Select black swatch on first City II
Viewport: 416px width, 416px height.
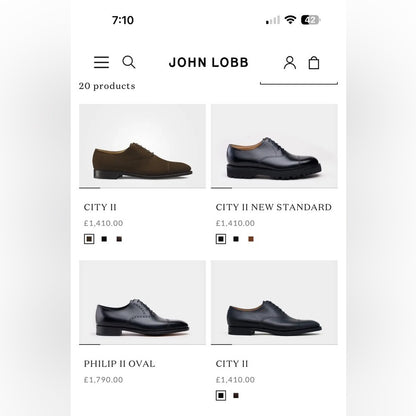pos(104,239)
